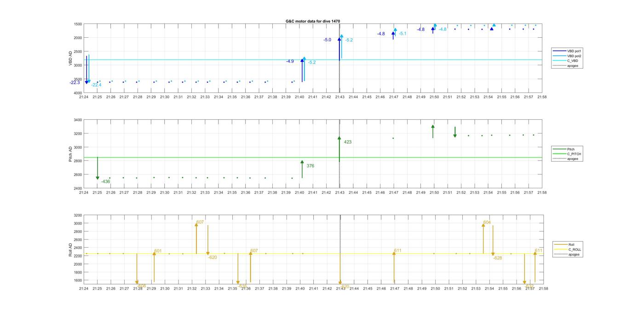Click the '-628' roll data label
This screenshot has height=319, width=644.
click(498, 258)
